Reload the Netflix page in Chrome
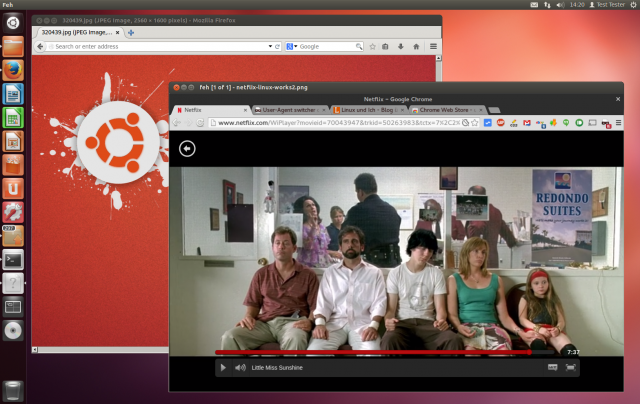 tap(200, 123)
